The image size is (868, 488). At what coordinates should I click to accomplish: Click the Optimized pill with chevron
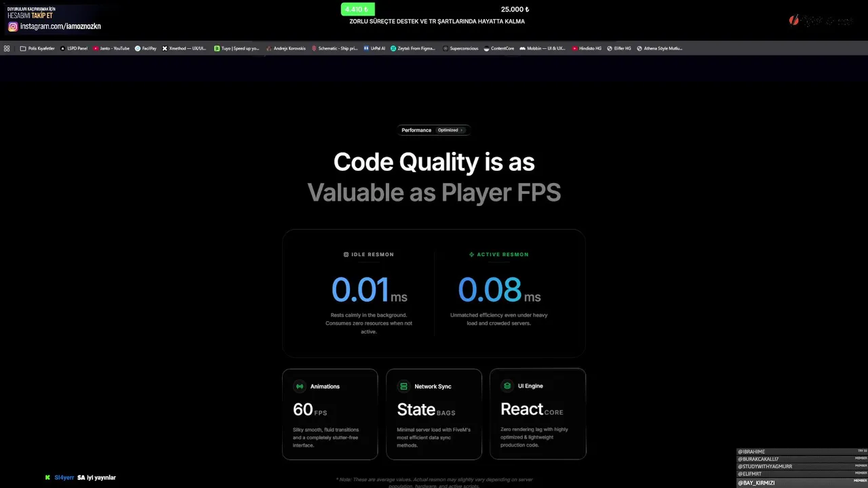tap(451, 130)
